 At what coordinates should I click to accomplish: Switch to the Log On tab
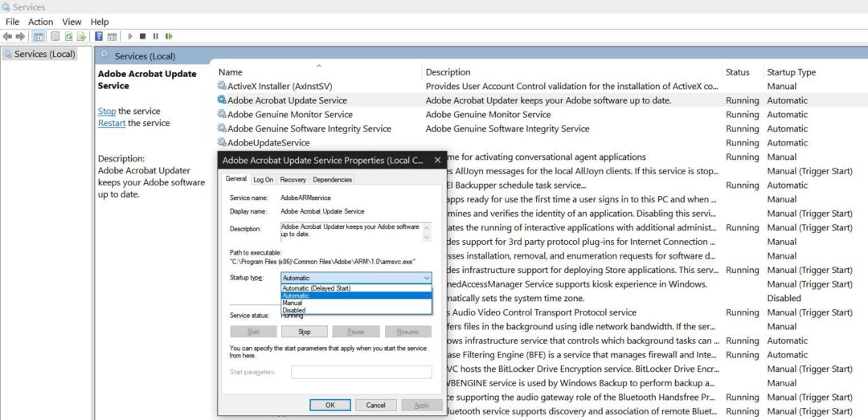click(x=263, y=179)
